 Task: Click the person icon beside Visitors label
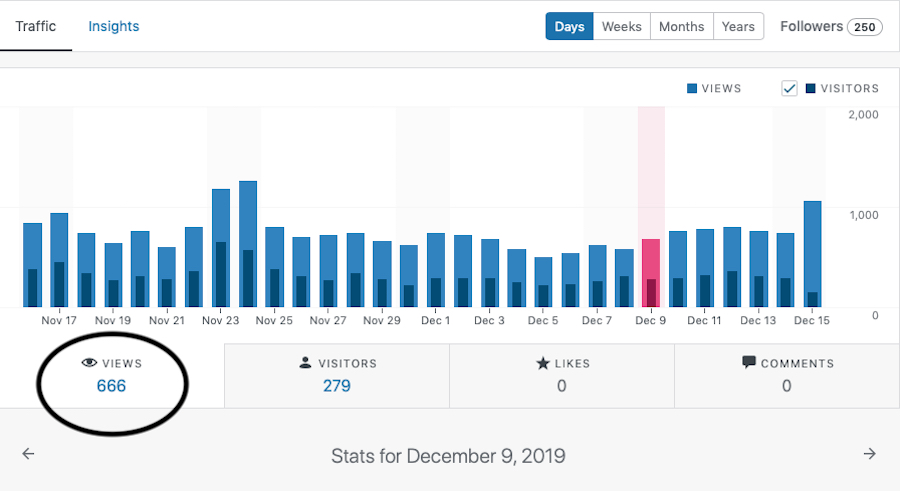[x=305, y=364]
